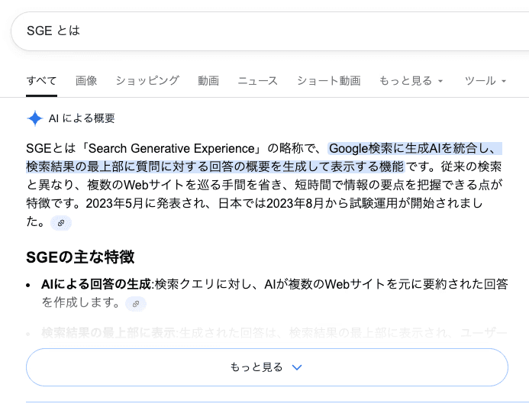
Task: Click text 'Search Generative Experience'
Action: pos(172,149)
